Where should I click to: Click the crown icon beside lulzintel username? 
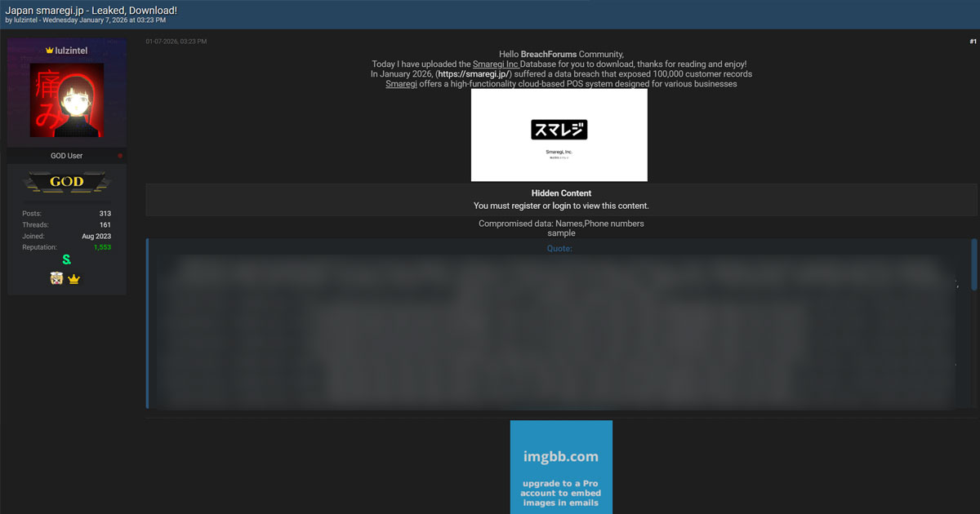[x=49, y=51]
